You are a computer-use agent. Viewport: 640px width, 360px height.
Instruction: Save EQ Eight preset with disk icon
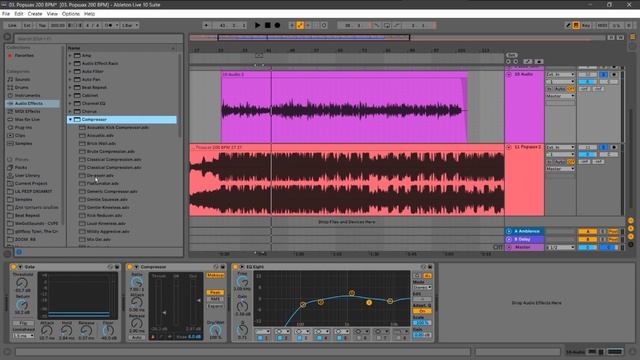[430, 267]
